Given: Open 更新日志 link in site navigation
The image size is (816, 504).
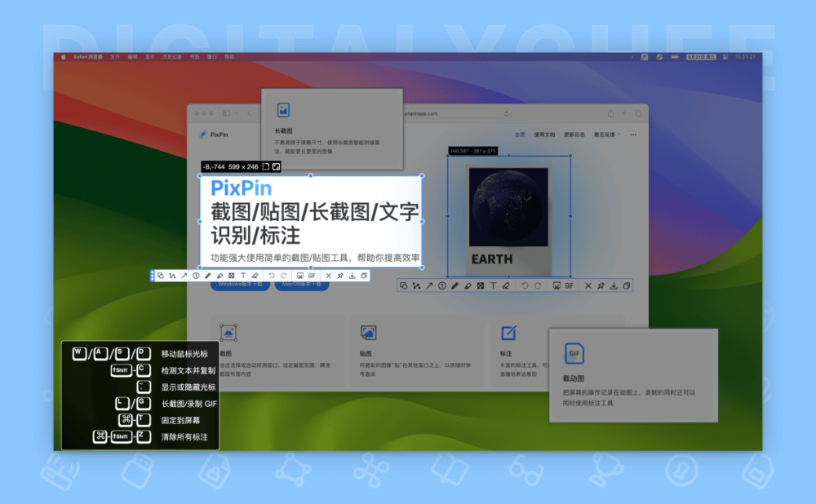Looking at the screenshot, I should (x=574, y=135).
